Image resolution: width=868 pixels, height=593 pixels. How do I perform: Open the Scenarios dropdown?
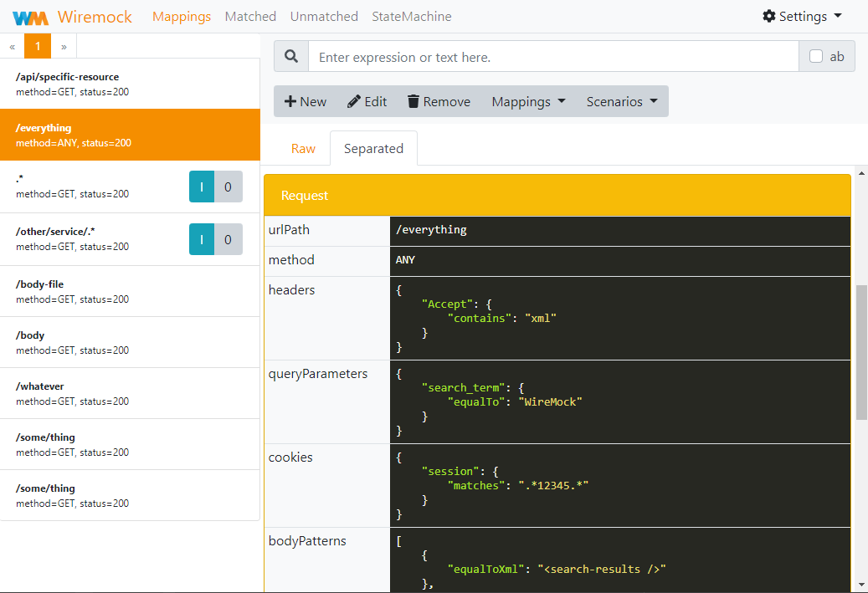(x=622, y=101)
